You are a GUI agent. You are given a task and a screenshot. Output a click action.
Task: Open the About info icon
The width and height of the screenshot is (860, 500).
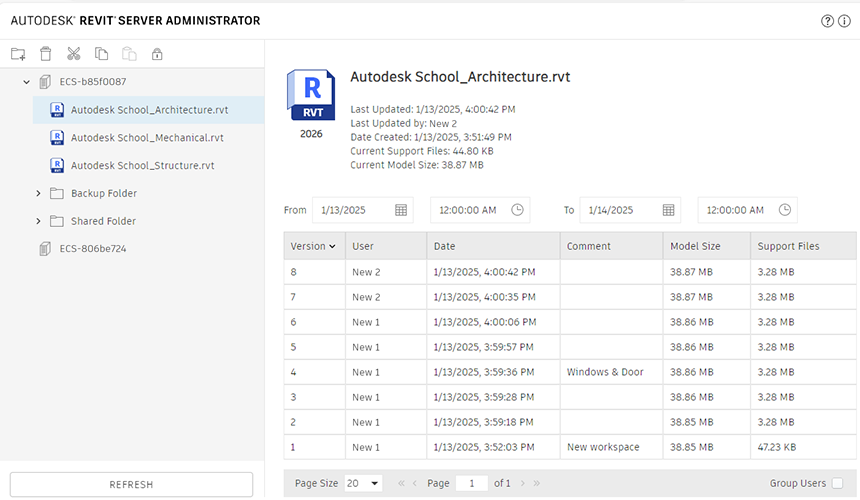point(845,21)
